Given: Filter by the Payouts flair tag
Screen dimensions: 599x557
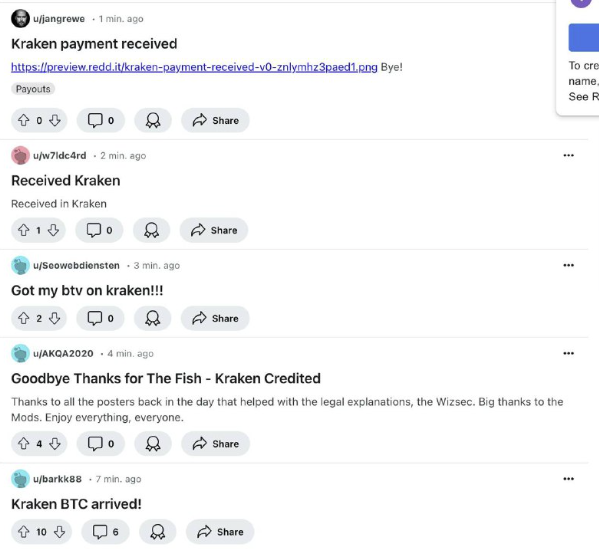Looking at the screenshot, I should pyautogui.click(x=33, y=89).
